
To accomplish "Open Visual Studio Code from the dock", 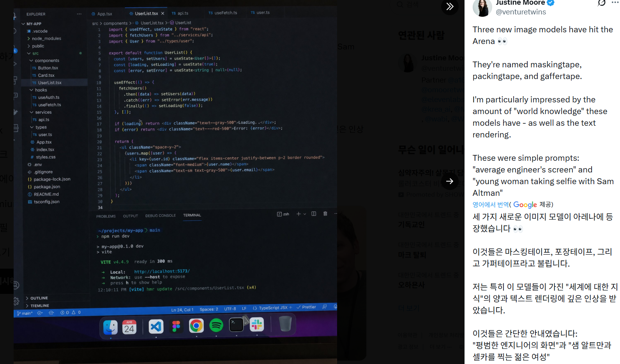I will [156, 326].
